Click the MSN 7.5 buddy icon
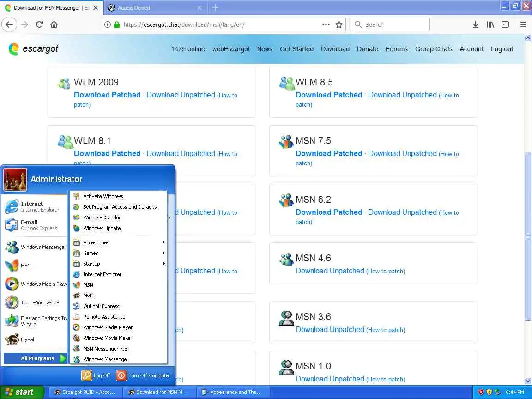 click(x=286, y=142)
